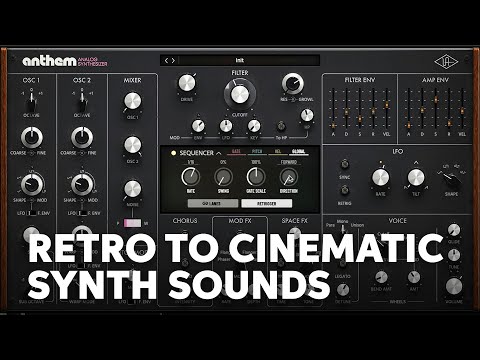The width and height of the screenshot is (480, 360).
Task: Click the Voice Glide knob
Action: coord(454,230)
